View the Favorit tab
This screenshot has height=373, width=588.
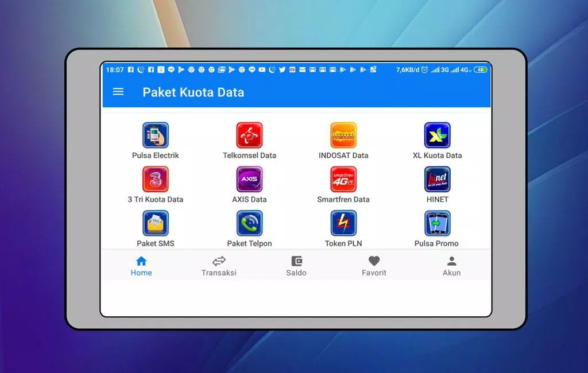coord(374,266)
